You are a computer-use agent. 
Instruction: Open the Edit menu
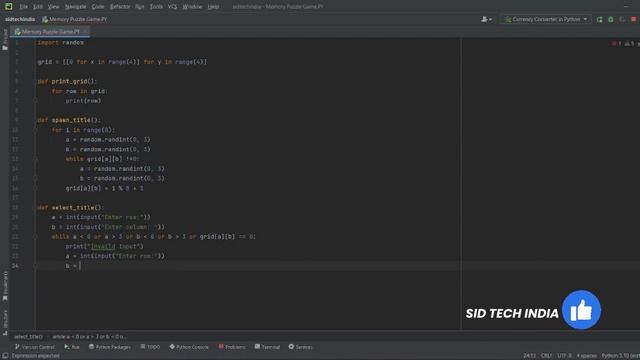(38, 7)
